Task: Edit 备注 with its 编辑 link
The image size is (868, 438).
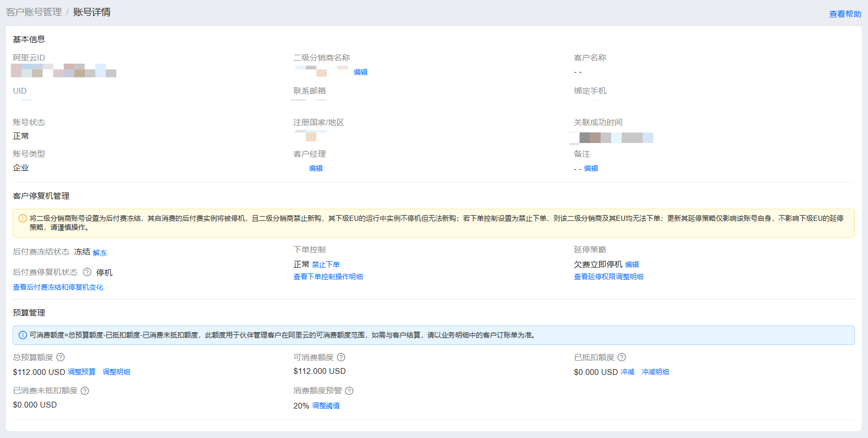Action: click(x=591, y=168)
